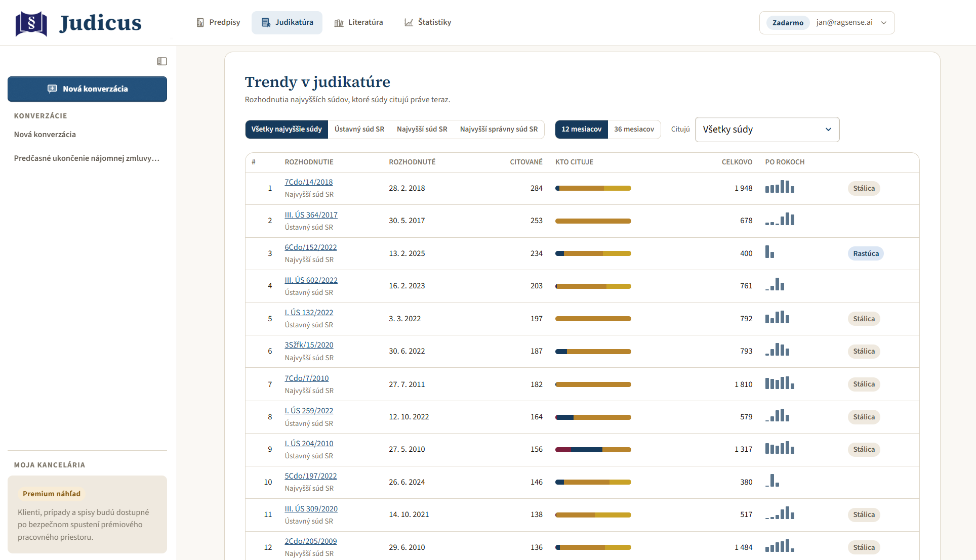Viewport: 976px width, 560px height.
Task: Go to the Literatúra section
Action: click(x=358, y=22)
